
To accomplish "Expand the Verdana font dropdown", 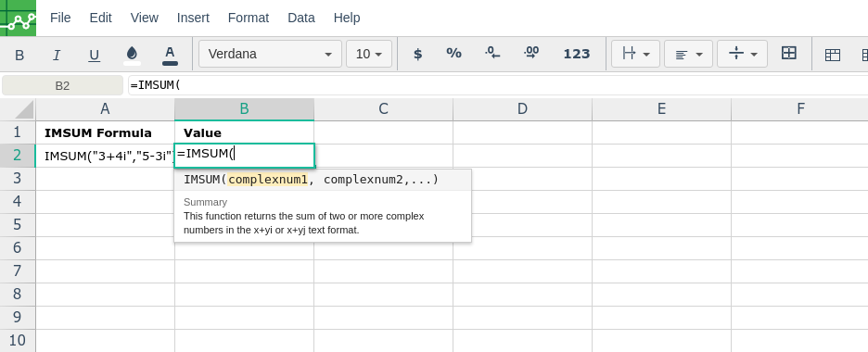I will (x=270, y=54).
